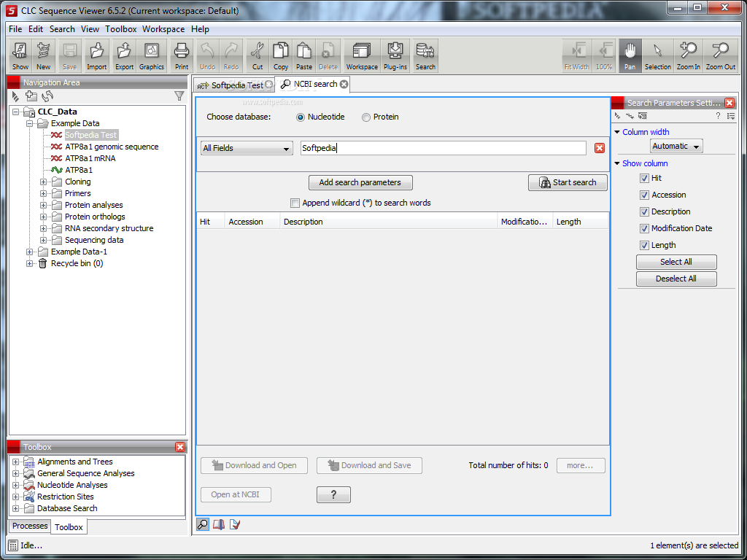Click the Show toolbar icon
Viewport: 747px width, 560px height.
pyautogui.click(x=20, y=55)
